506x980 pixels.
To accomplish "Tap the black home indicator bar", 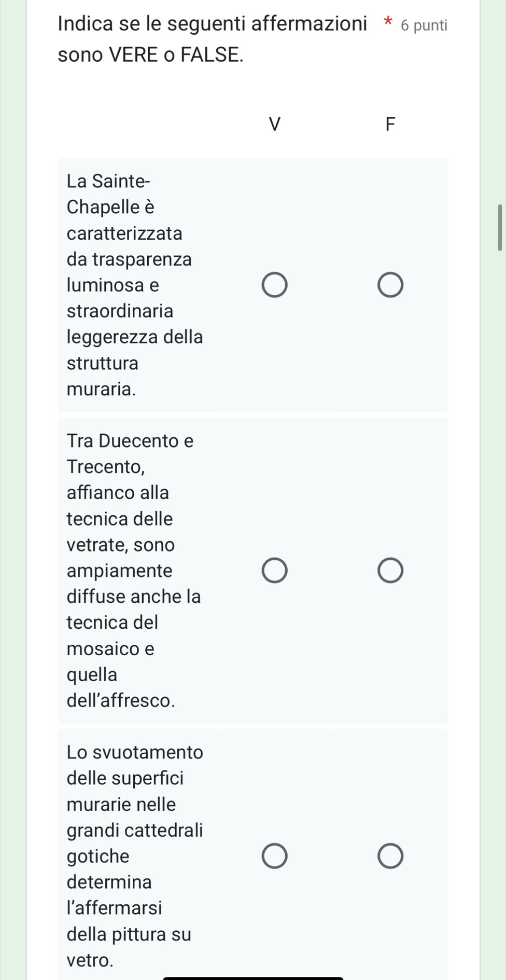I will (253, 978).
